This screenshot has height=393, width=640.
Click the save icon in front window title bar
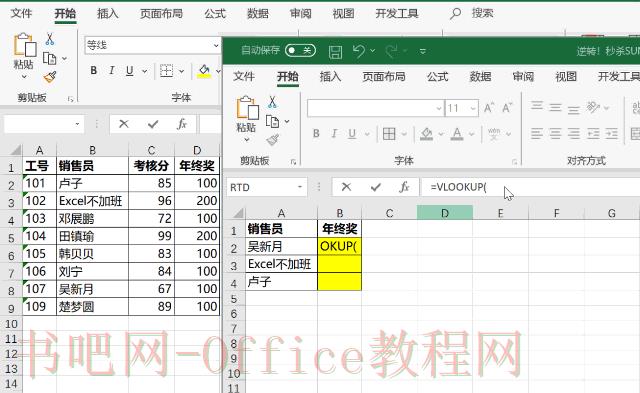click(335, 51)
